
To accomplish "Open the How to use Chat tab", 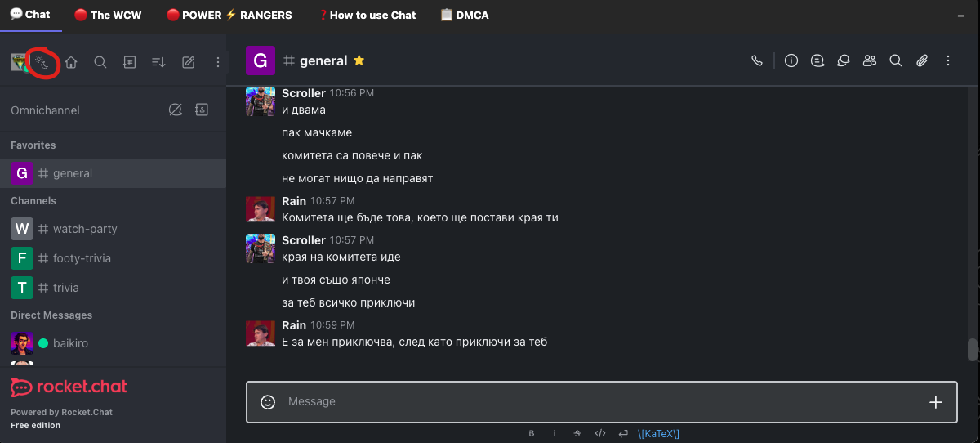I will point(367,15).
